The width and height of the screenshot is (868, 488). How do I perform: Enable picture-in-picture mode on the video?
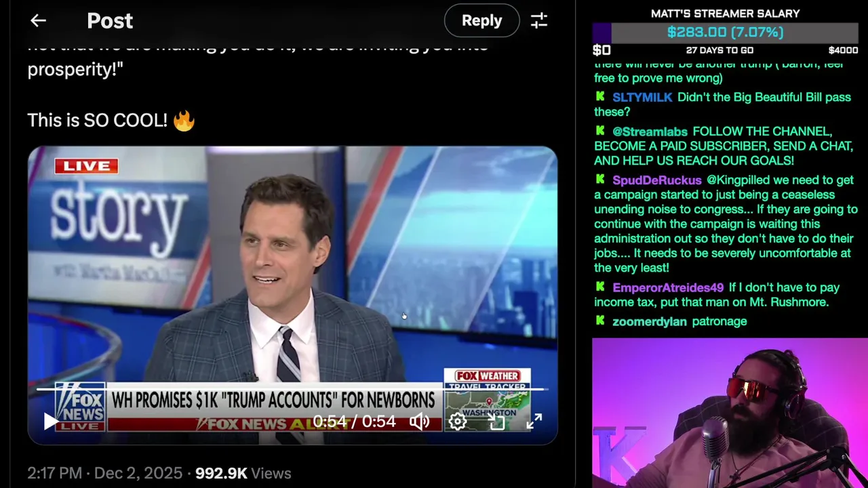click(497, 422)
